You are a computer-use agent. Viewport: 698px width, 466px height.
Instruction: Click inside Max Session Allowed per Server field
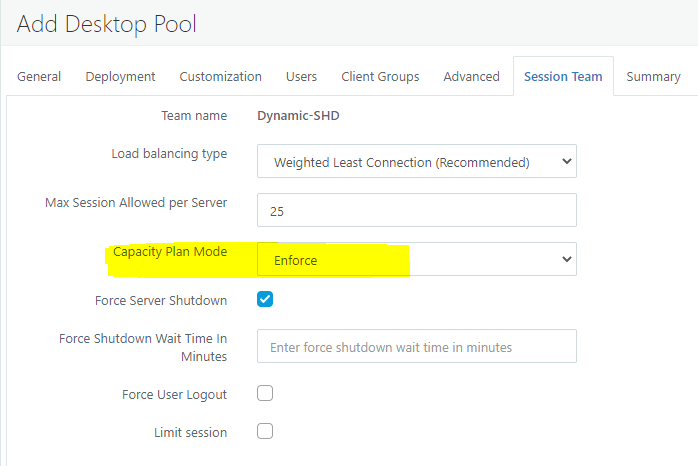(416, 211)
